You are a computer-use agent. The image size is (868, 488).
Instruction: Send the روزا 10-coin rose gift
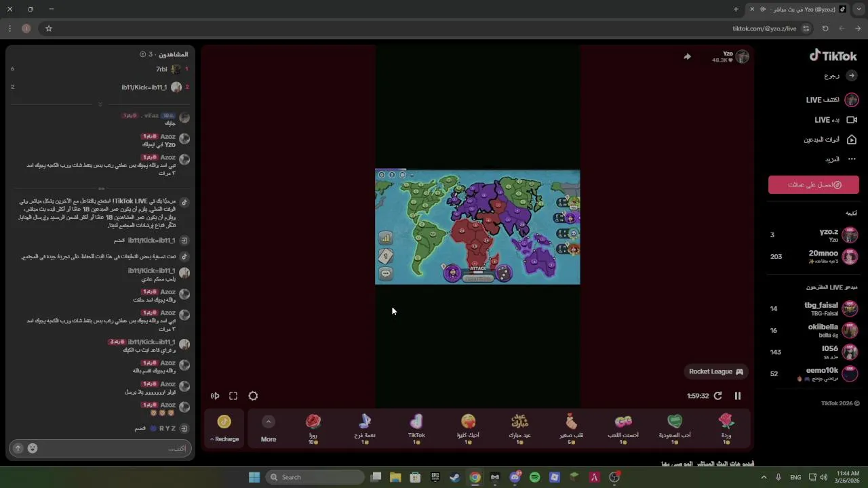coord(313,429)
